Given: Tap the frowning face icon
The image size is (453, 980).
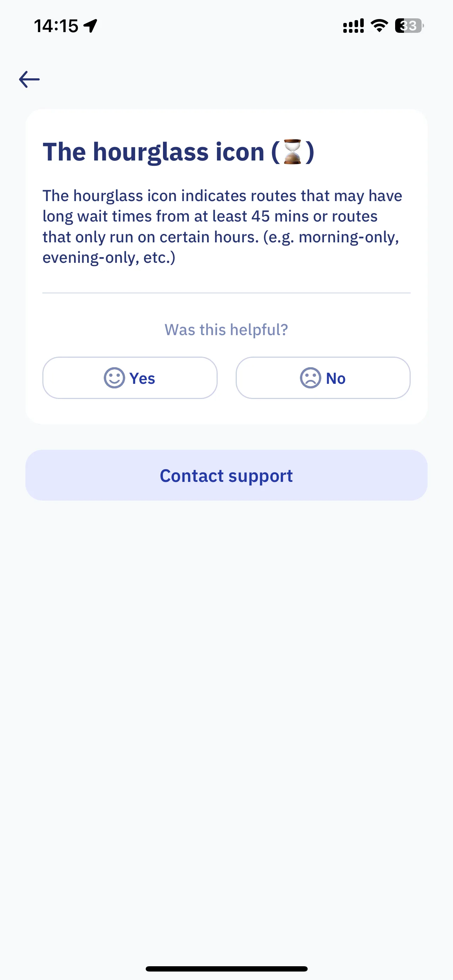Looking at the screenshot, I should [x=310, y=378].
